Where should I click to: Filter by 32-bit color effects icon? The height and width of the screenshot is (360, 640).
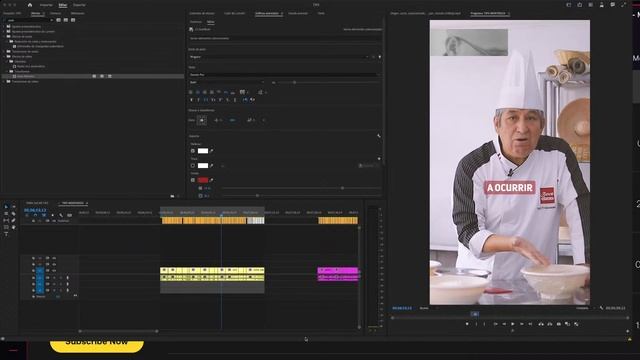coord(66,20)
